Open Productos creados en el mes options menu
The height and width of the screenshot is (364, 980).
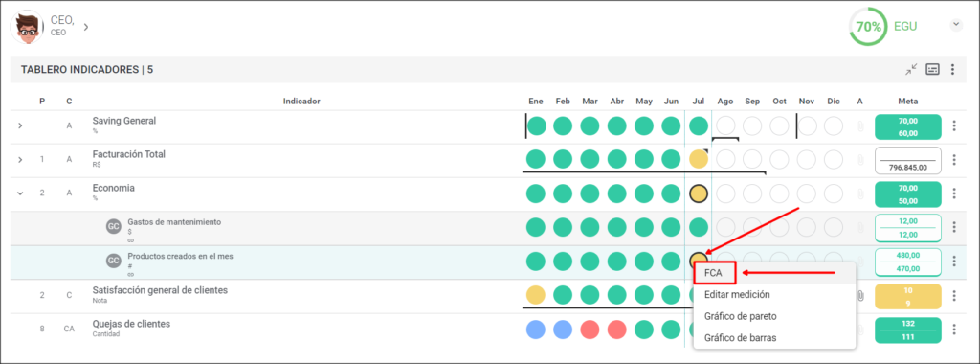coord(954,261)
